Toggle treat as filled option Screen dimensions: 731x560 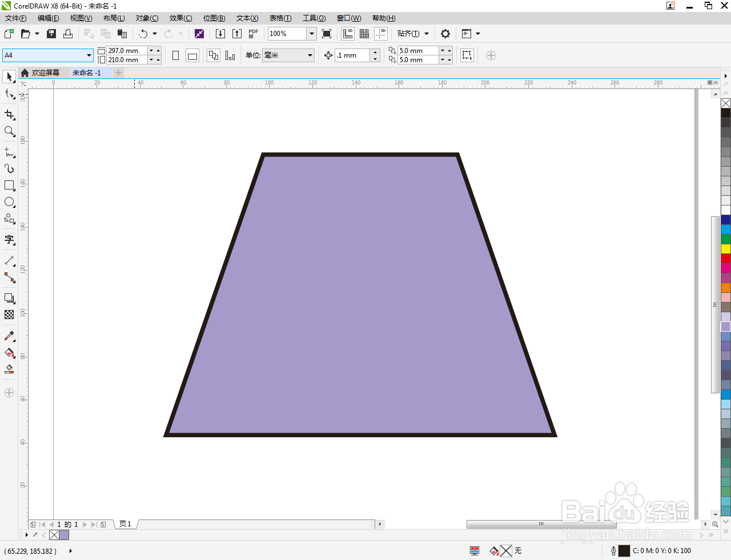[467, 55]
